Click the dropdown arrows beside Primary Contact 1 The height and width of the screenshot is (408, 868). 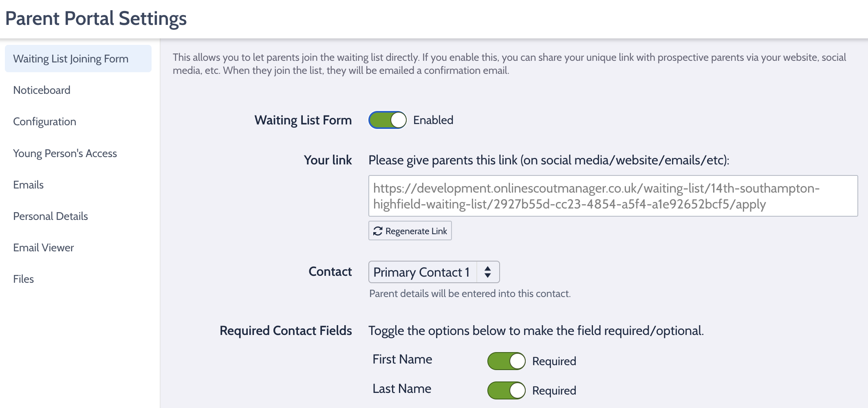click(x=488, y=272)
